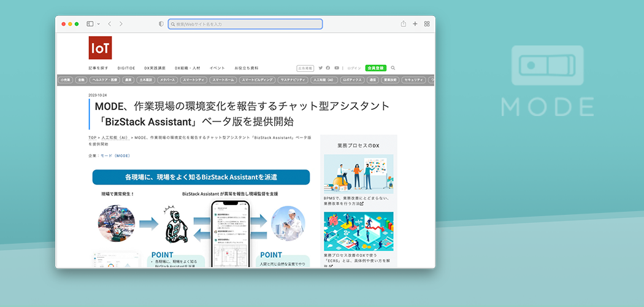Click the privacy shield icon
644x307 pixels.
point(161,24)
